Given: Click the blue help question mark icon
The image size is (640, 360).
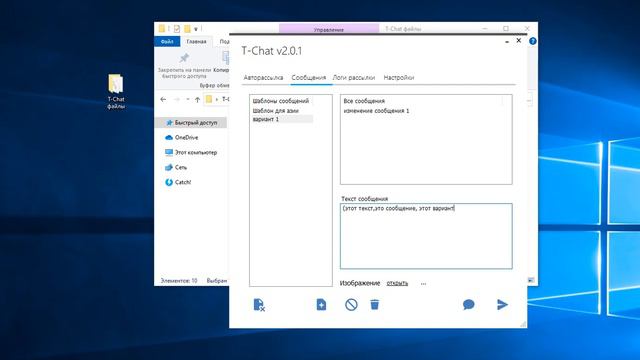Looking at the screenshot, I should tap(533, 41).
